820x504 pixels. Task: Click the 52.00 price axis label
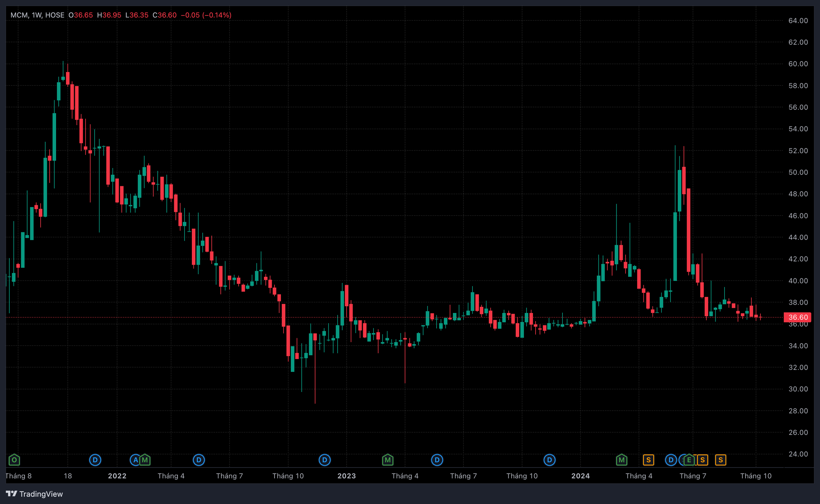pyautogui.click(x=798, y=151)
